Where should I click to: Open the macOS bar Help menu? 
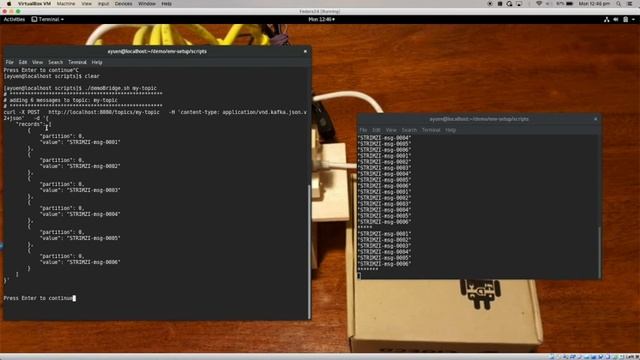point(167,4)
